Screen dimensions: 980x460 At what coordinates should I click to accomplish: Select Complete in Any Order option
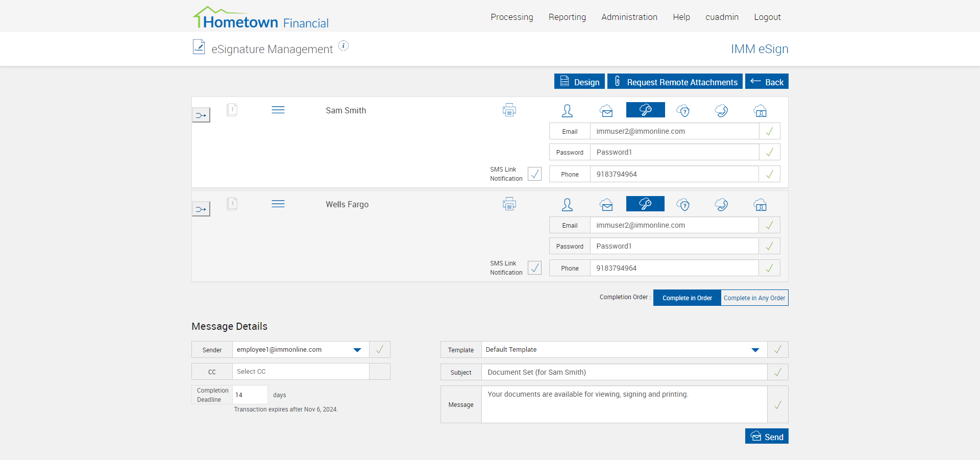tap(754, 298)
